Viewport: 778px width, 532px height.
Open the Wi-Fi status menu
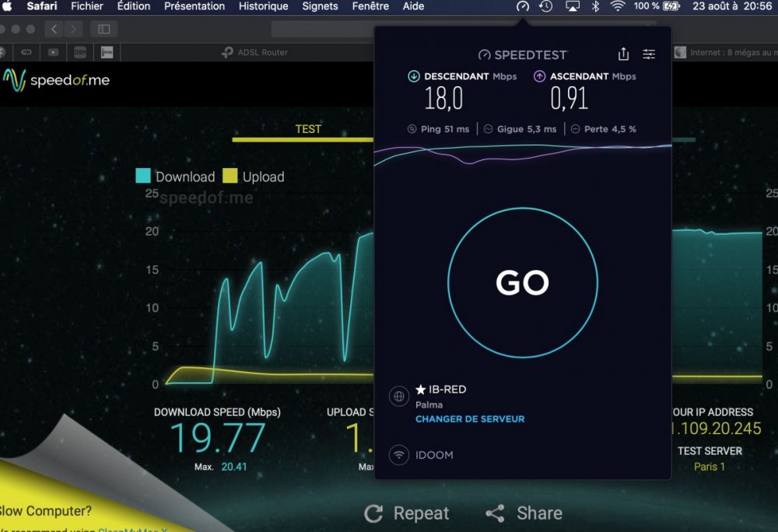pyautogui.click(x=618, y=6)
